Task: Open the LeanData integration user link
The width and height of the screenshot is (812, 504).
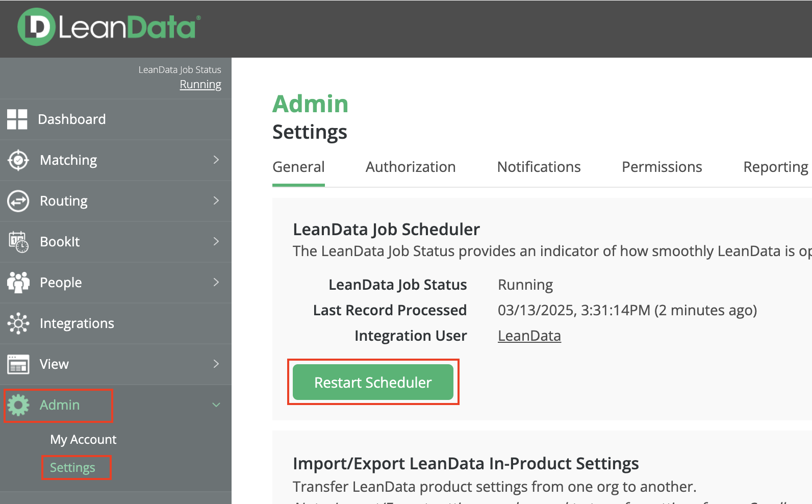Action: coord(529,336)
